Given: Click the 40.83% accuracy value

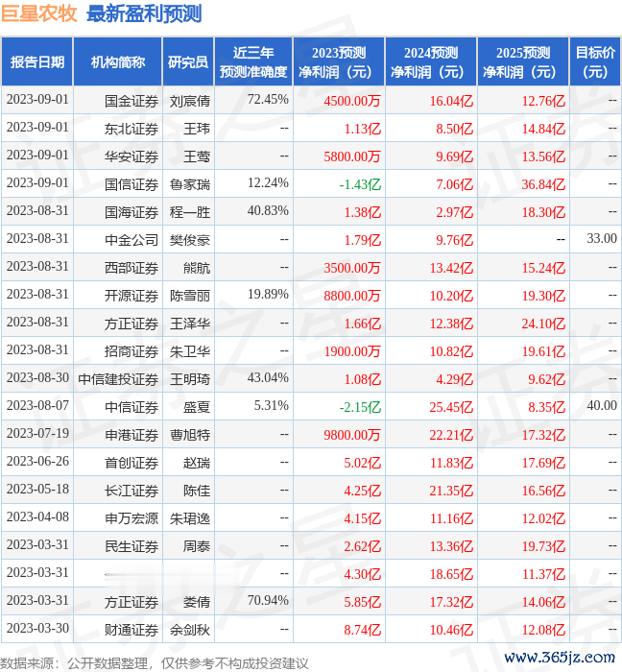Looking at the screenshot, I should (x=268, y=210).
